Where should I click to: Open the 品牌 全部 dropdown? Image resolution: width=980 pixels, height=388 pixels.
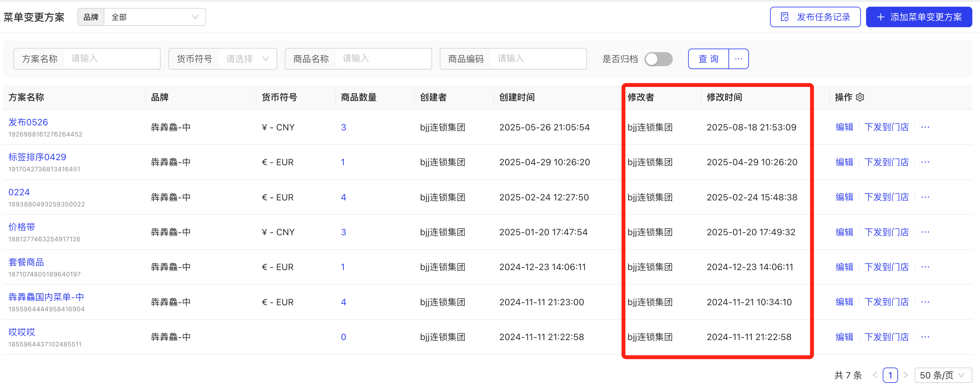(x=155, y=17)
